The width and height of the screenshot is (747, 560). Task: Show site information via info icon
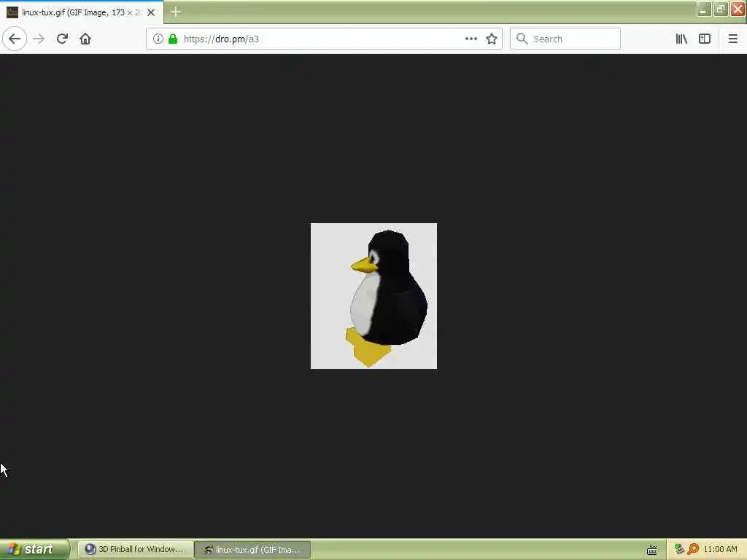coord(158,39)
